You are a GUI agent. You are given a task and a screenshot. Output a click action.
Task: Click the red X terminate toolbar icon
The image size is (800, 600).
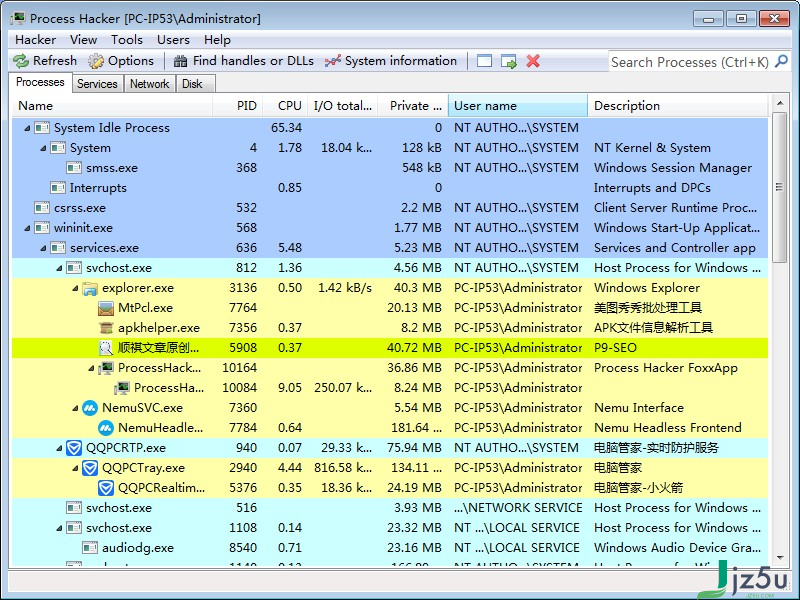coord(533,61)
